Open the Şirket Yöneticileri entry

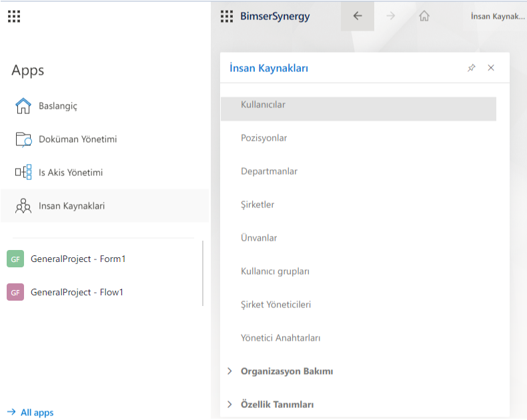276,305
